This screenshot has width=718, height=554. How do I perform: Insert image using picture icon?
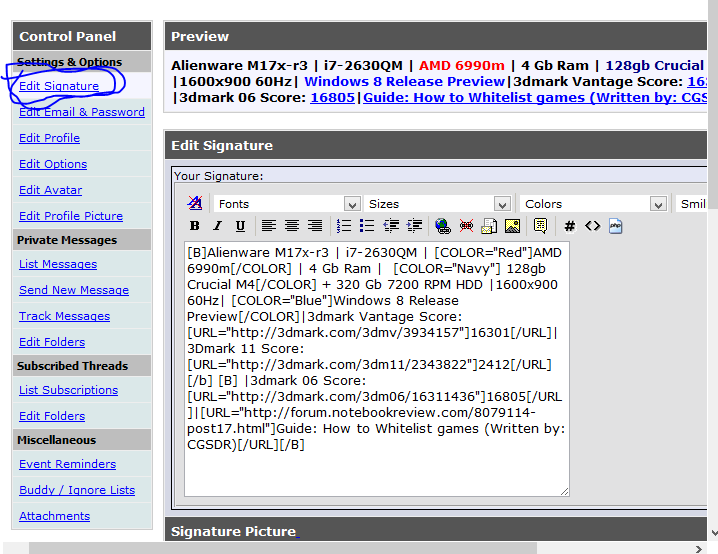[x=512, y=226]
